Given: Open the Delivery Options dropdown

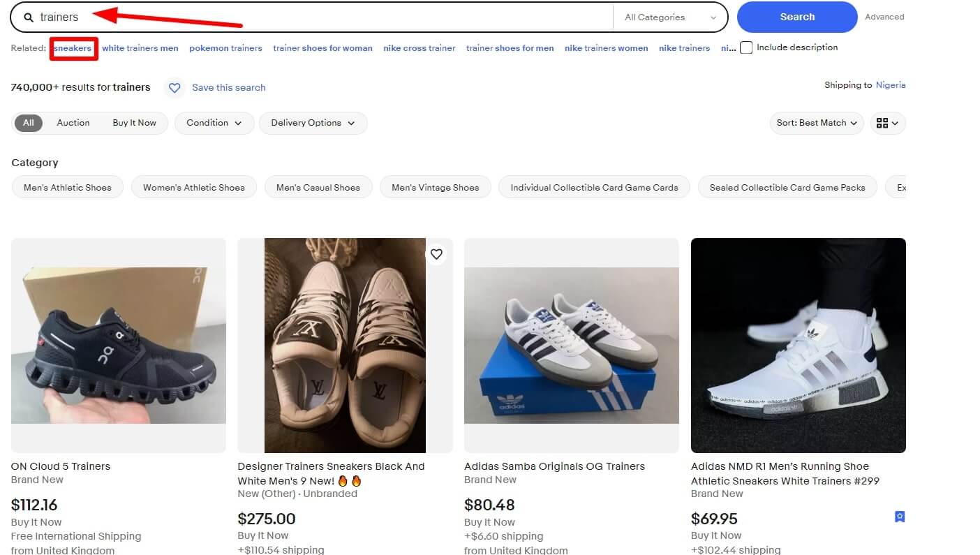Looking at the screenshot, I should click(313, 123).
